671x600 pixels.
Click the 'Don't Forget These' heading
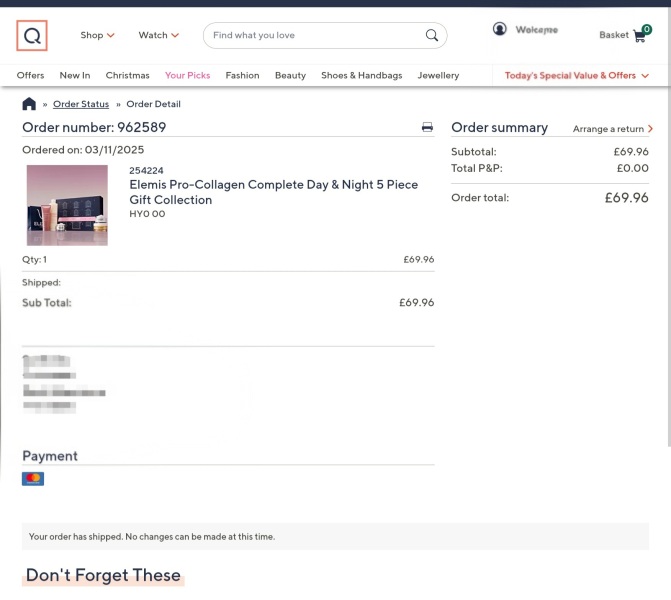point(103,575)
